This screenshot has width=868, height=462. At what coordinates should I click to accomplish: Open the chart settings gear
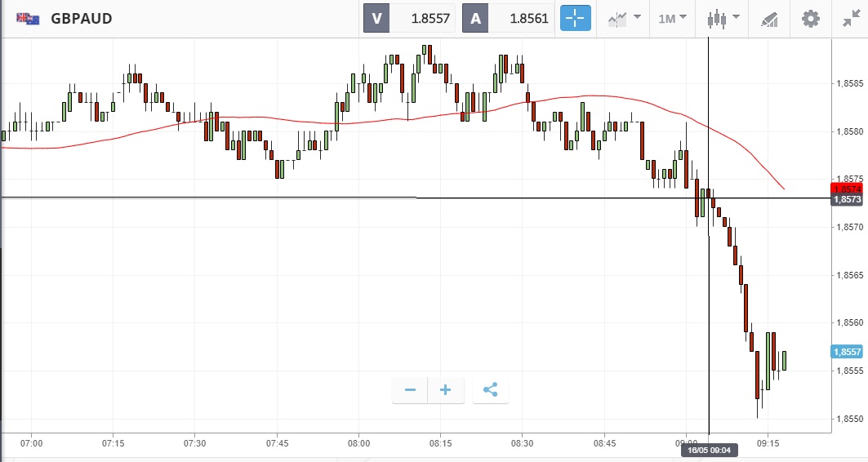810,18
